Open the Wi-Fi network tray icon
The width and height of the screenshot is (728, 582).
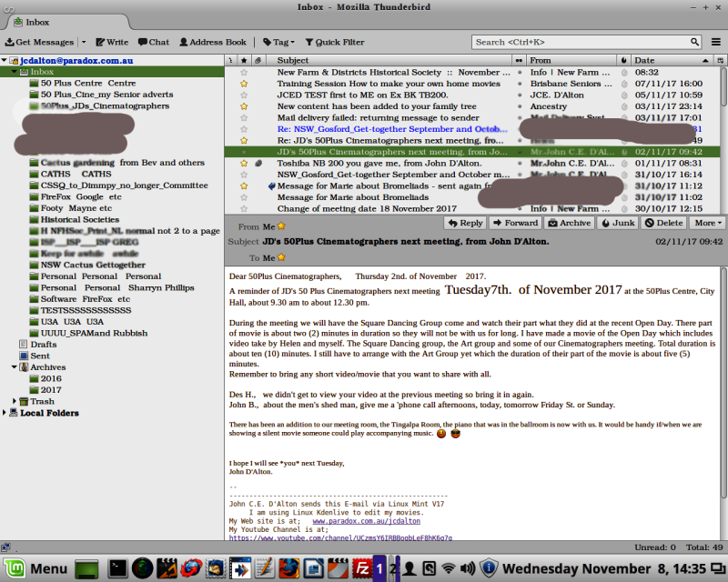coord(449,568)
